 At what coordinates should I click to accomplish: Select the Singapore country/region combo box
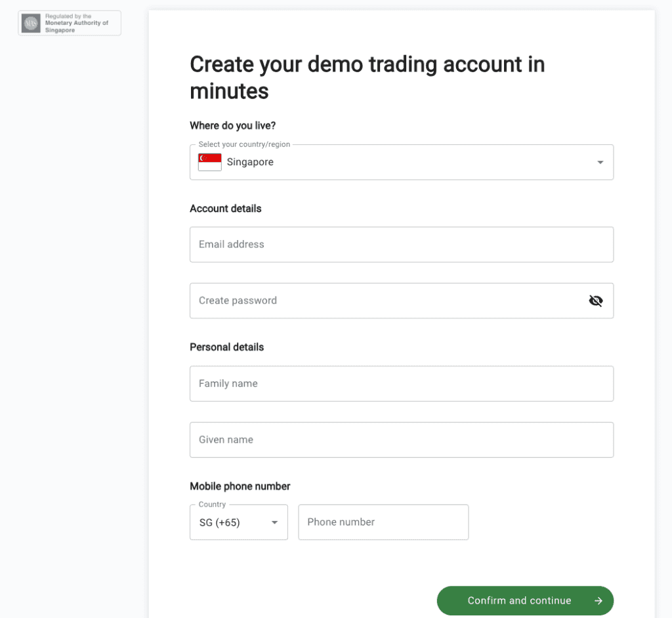pos(402,162)
